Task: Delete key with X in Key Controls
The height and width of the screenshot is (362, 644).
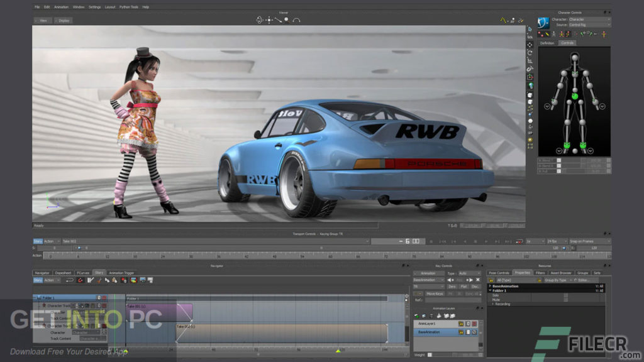Action: coord(478,280)
